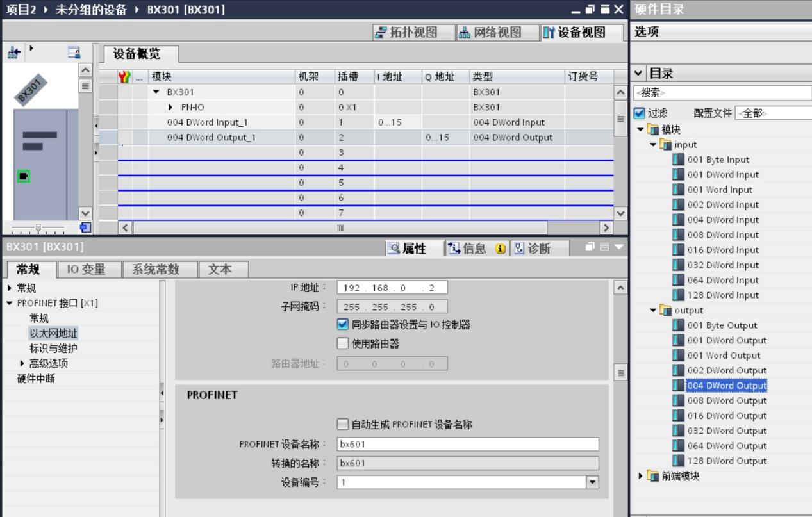Select 064 DWord Output module in catalog
Viewport: 812px width, 517px height.
(x=726, y=446)
